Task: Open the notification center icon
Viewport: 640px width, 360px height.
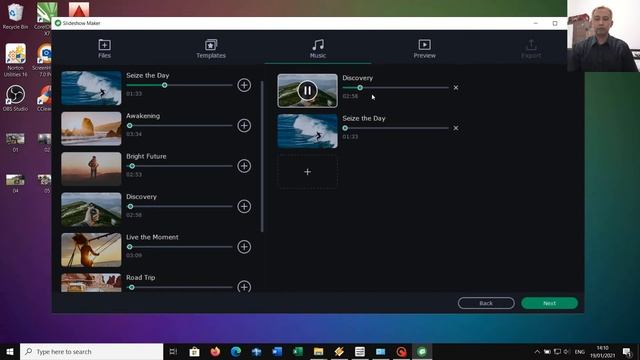Action: pyautogui.click(x=627, y=351)
